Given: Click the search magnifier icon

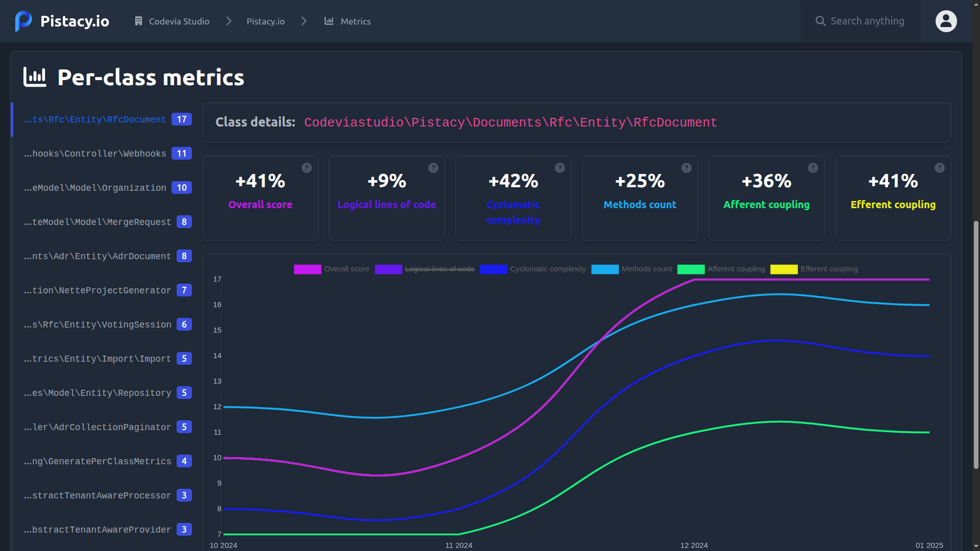Looking at the screenshot, I should [x=820, y=21].
